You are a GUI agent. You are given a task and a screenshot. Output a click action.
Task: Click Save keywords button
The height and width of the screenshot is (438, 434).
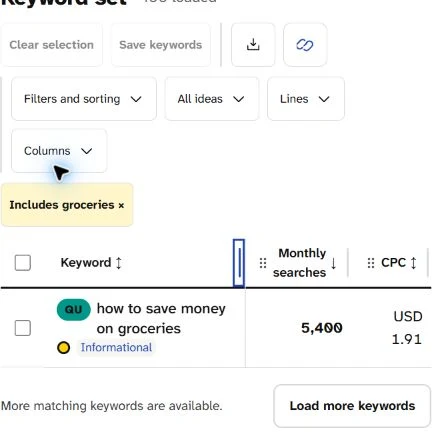tap(161, 45)
